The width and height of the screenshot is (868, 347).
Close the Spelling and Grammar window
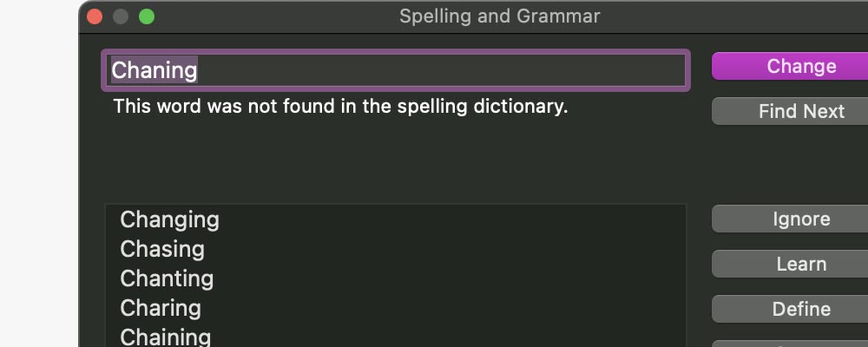point(95,16)
